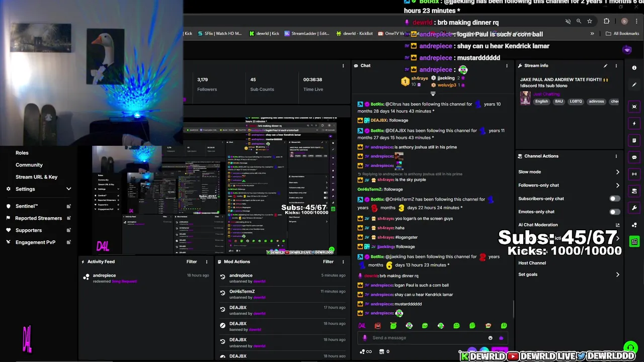
Task: Click the 45 Sub Counts stat
Action: [x=262, y=84]
